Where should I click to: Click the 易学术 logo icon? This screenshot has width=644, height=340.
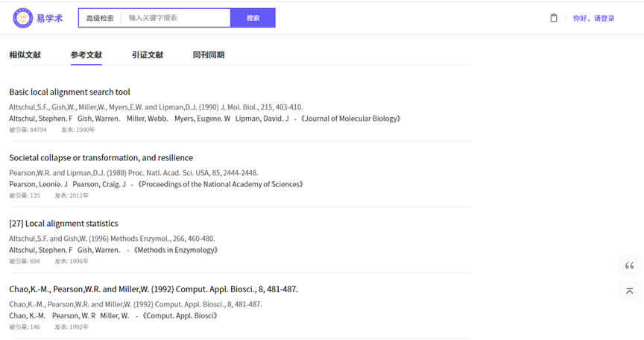[x=23, y=18]
